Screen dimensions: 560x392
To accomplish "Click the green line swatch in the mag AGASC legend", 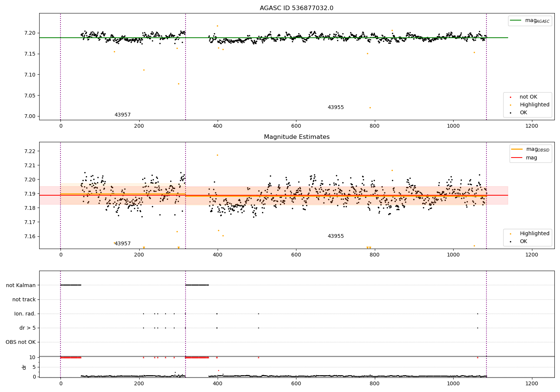I will 516,21.
